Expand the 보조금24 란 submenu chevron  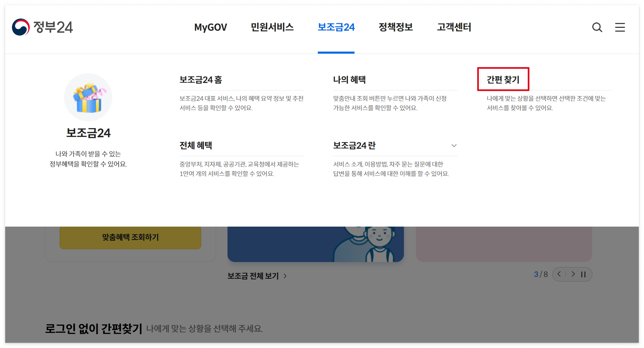click(x=454, y=146)
